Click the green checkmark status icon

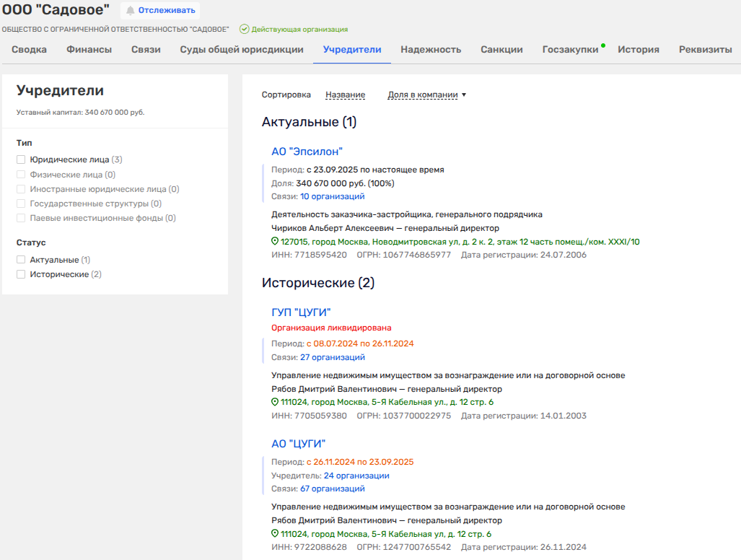(x=245, y=30)
